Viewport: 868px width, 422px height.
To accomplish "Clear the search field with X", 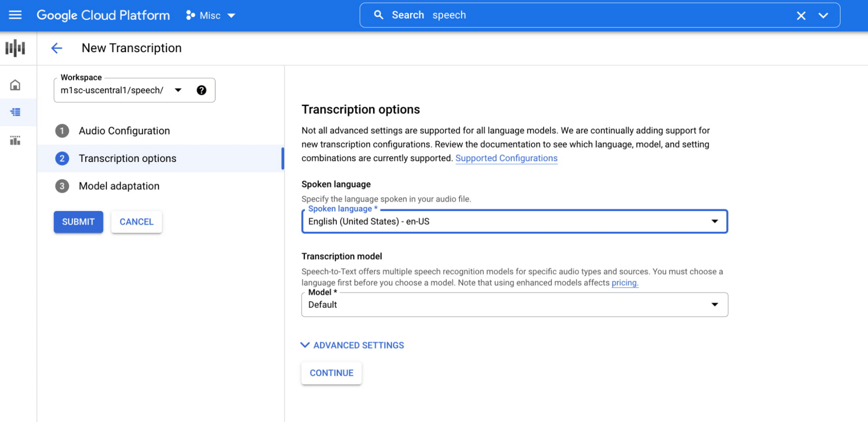I will (x=801, y=16).
